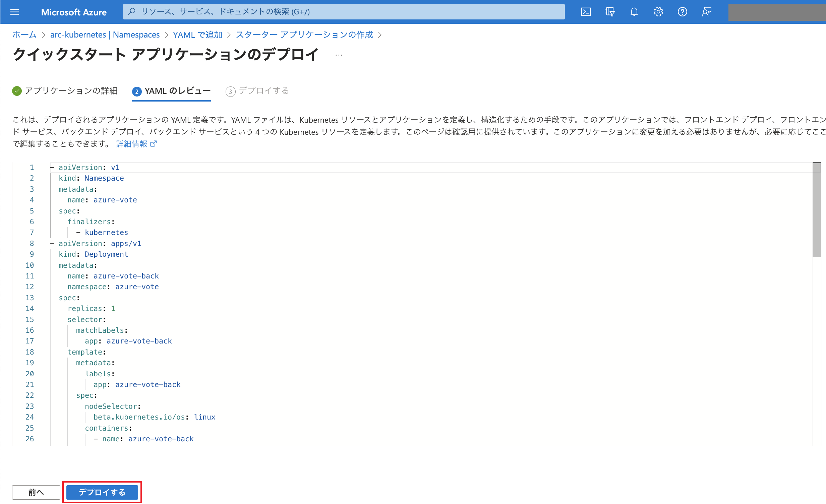The image size is (826, 504).
Task: Click 'labels:' on line 20
Action: pos(100,374)
